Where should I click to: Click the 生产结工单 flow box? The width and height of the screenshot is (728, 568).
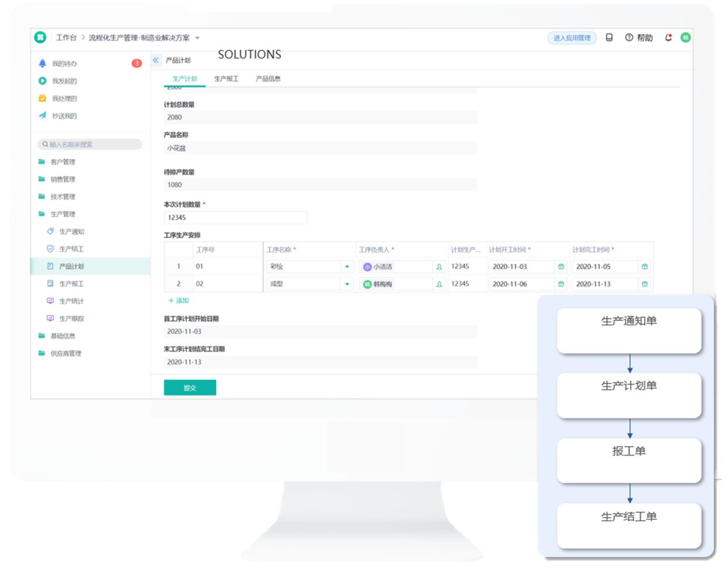pyautogui.click(x=629, y=526)
